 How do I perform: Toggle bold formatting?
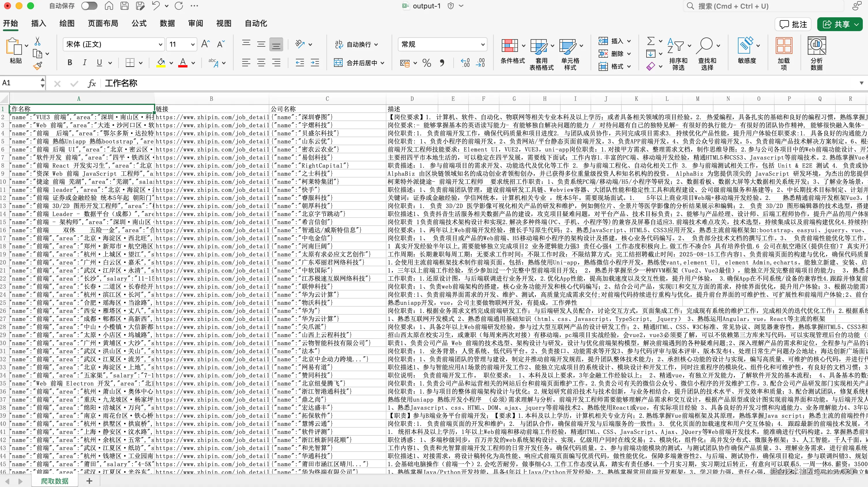pos(70,63)
